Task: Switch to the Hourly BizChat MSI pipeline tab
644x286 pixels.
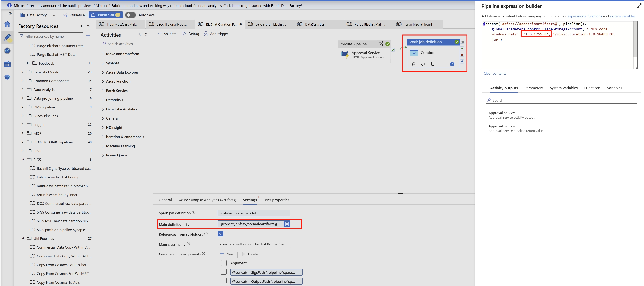Action: [120, 24]
